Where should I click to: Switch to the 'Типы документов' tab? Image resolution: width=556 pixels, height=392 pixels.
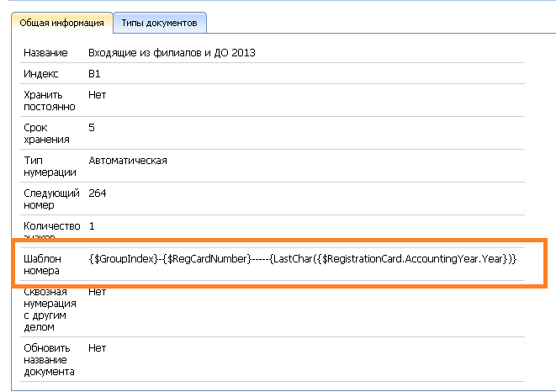(x=159, y=23)
